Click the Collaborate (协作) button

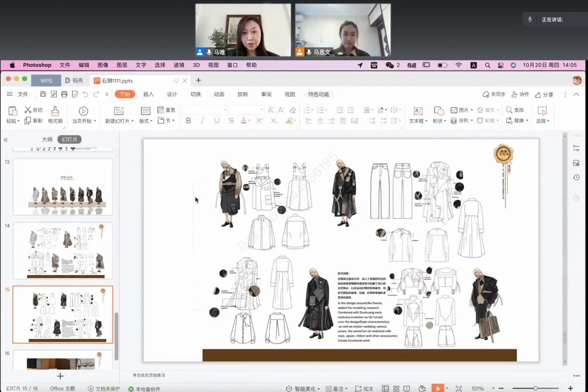pyautogui.click(x=520, y=94)
